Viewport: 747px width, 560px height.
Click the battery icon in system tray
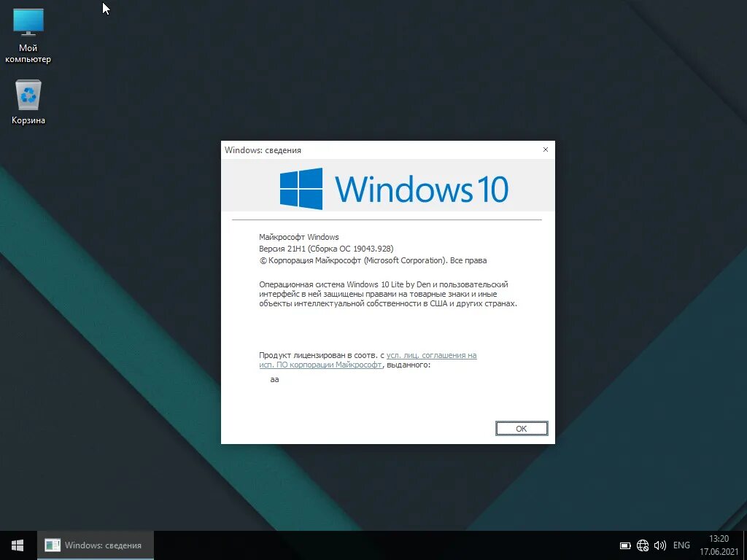624,545
